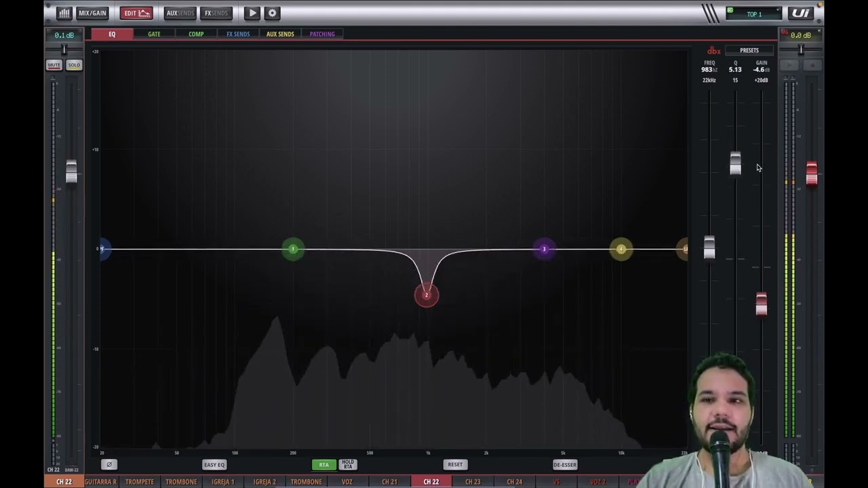Switch to the GATE tab
Image resolution: width=868 pixels, height=488 pixels.
[154, 34]
